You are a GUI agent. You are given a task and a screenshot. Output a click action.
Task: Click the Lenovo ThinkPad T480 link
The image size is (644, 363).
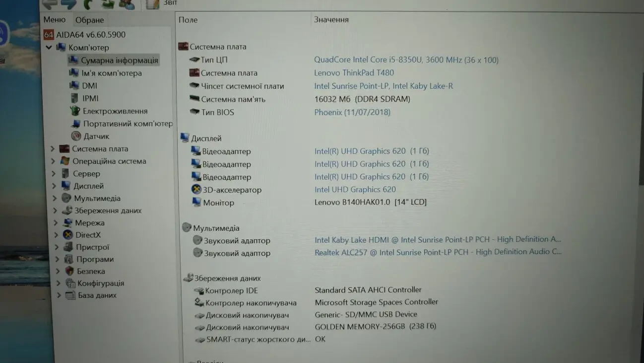pyautogui.click(x=354, y=73)
